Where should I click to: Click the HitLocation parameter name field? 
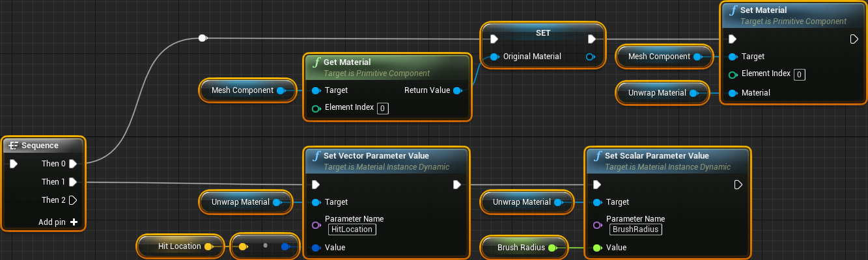[x=352, y=229]
